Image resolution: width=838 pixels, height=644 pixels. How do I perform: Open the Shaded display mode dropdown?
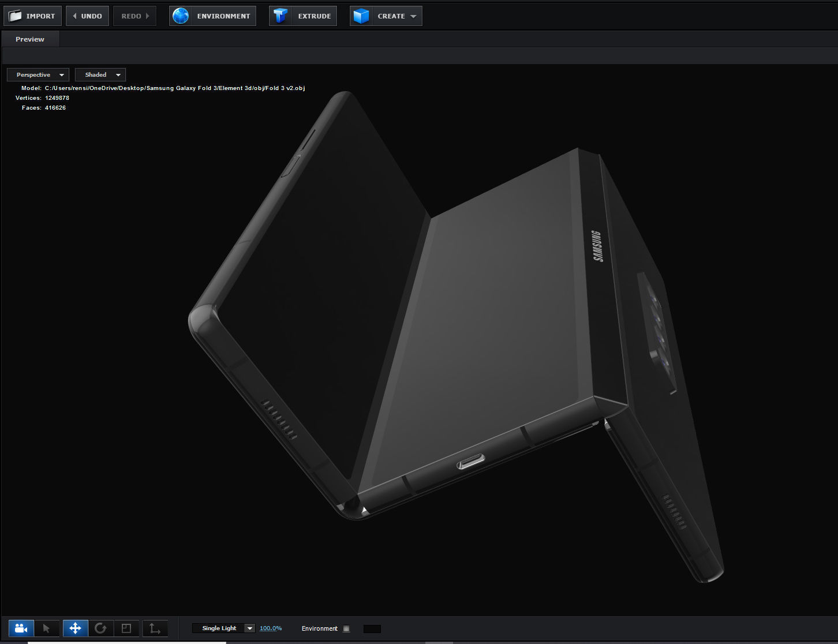pyautogui.click(x=100, y=75)
